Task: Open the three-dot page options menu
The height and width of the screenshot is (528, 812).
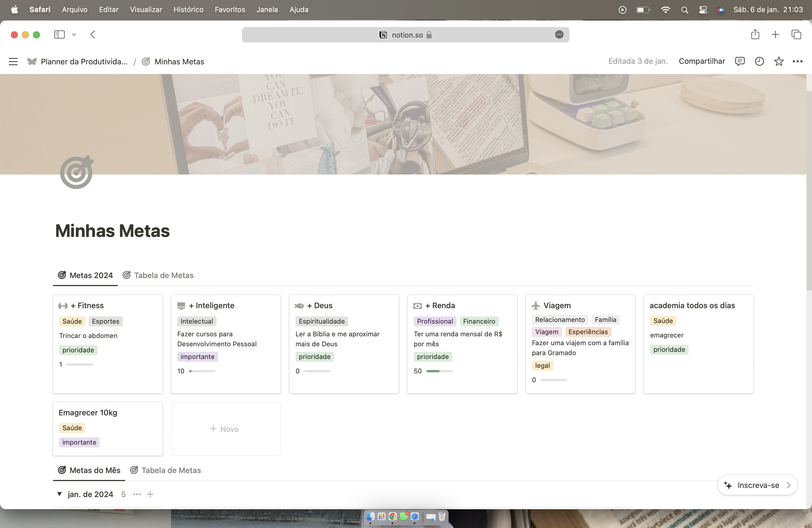Action: click(x=797, y=61)
